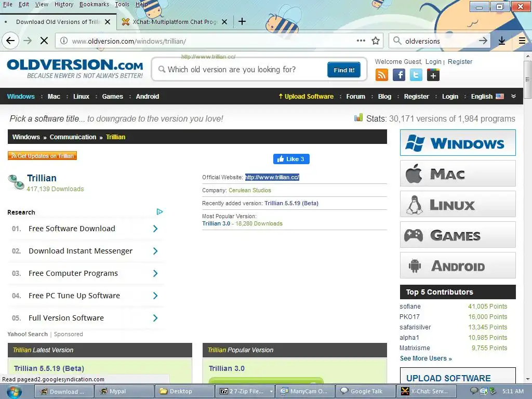
Task: Bookmark this page with the star icon
Action: pos(375,41)
